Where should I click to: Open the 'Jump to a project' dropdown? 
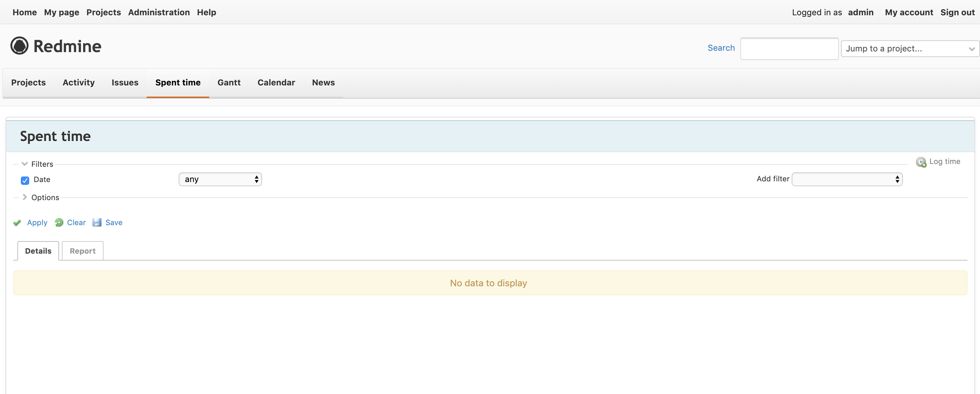click(909, 48)
